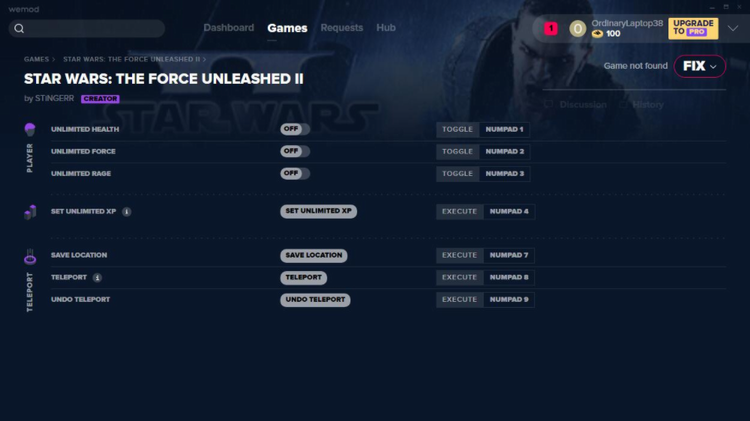Turn on Unlimited Force
The image size is (750, 421).
(295, 152)
